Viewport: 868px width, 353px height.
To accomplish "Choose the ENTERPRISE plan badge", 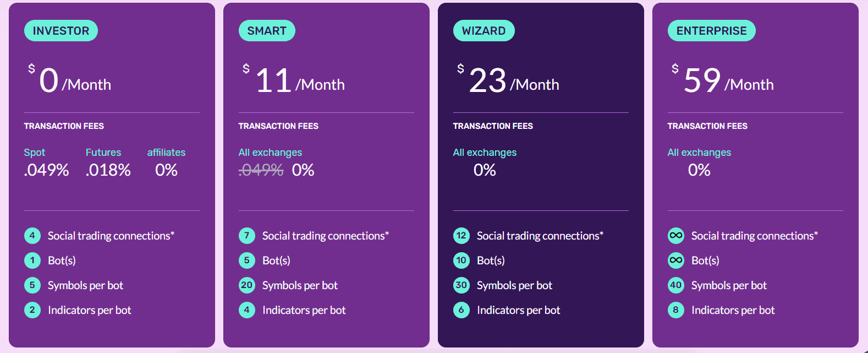I will point(711,30).
